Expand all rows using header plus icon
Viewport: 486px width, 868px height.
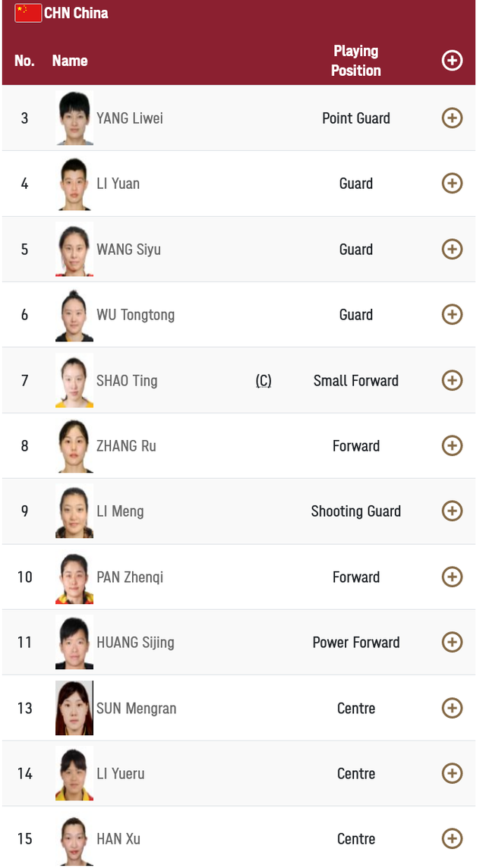point(452,61)
